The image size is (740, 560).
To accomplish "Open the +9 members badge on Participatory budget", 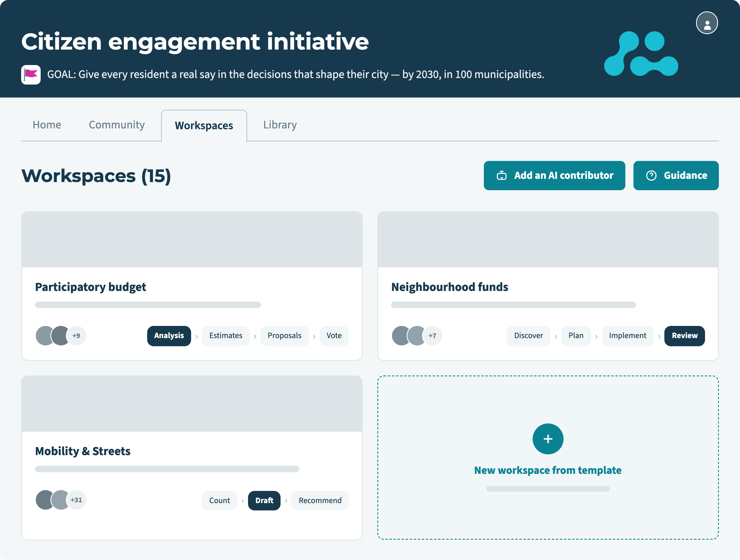I will click(76, 336).
